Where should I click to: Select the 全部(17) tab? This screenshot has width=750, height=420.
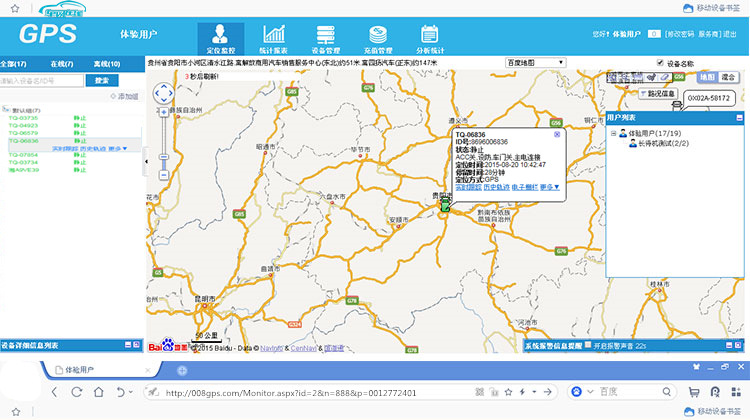coord(14,64)
